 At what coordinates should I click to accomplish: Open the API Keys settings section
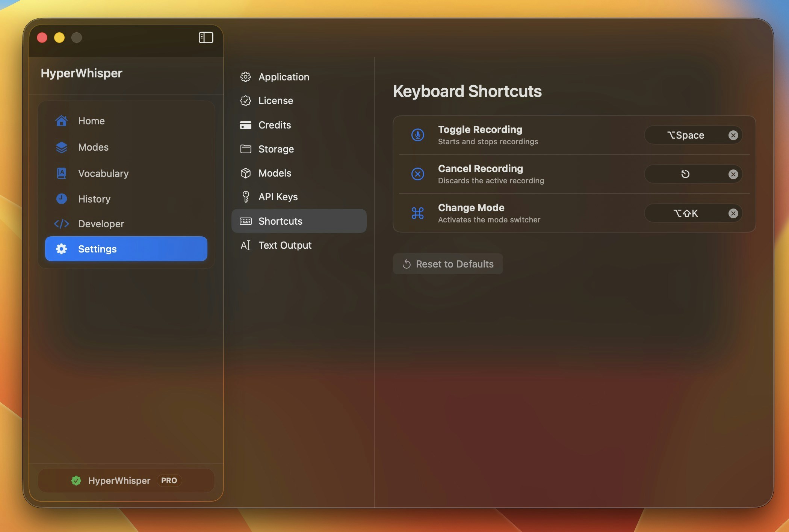click(x=278, y=196)
